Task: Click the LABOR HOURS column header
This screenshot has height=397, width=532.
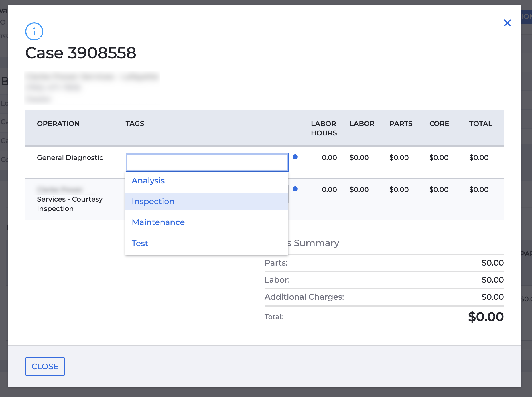Action: coord(324,128)
